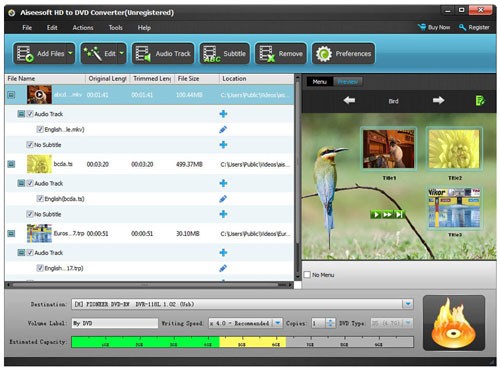Click the edit menu icon beside Bird
This screenshot has height=371, width=500.
click(x=480, y=100)
